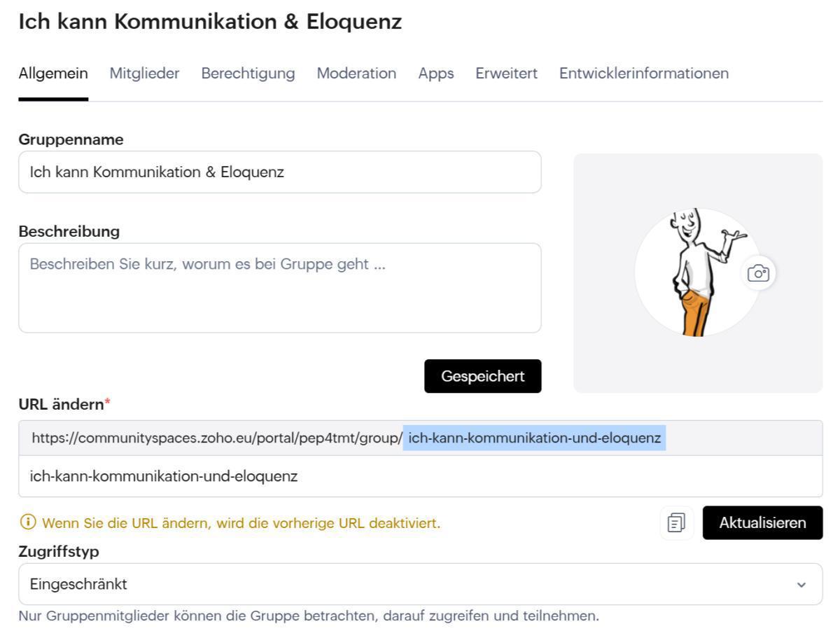
Task: Click the group title heading
Action: [210, 21]
